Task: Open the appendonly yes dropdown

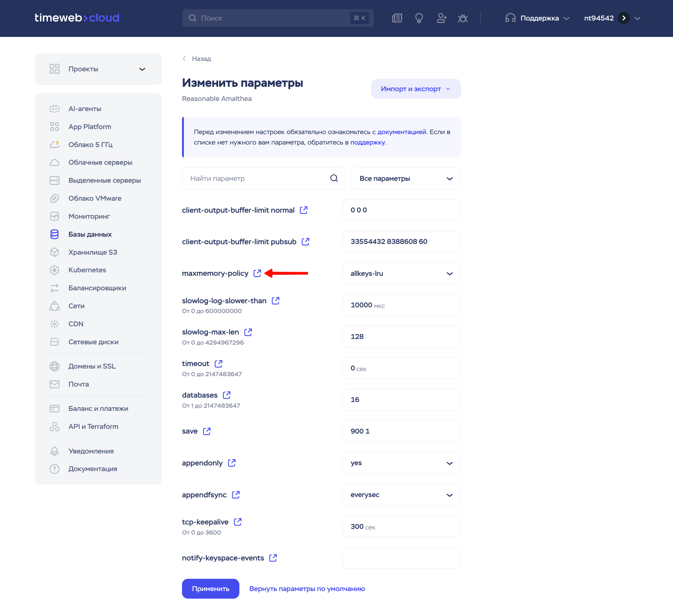Action: pos(401,463)
